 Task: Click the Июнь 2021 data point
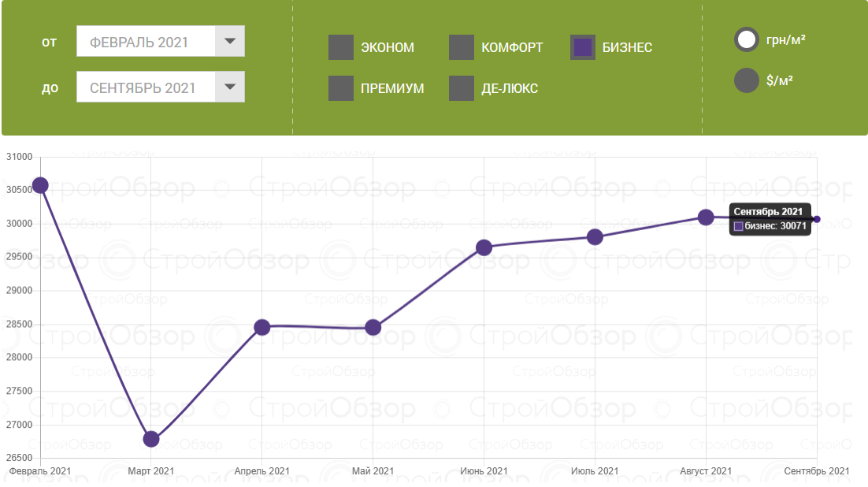tap(484, 247)
